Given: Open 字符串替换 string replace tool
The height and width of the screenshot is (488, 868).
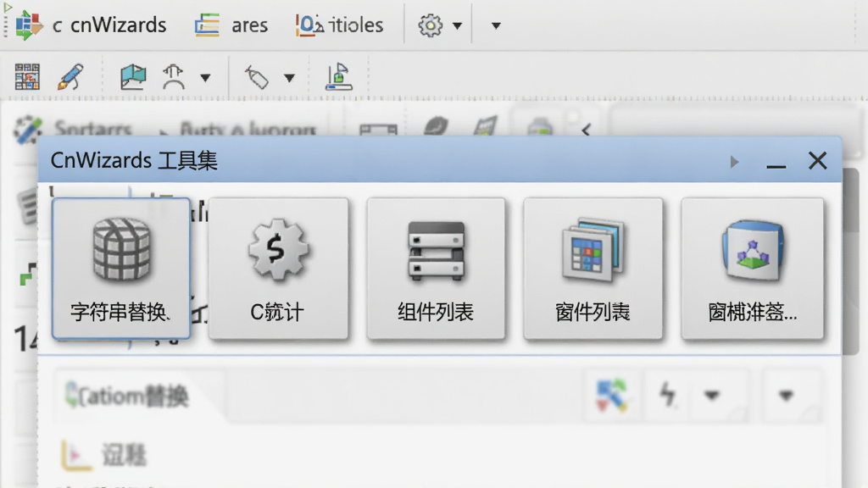Looking at the screenshot, I should pyautogui.click(x=121, y=269).
